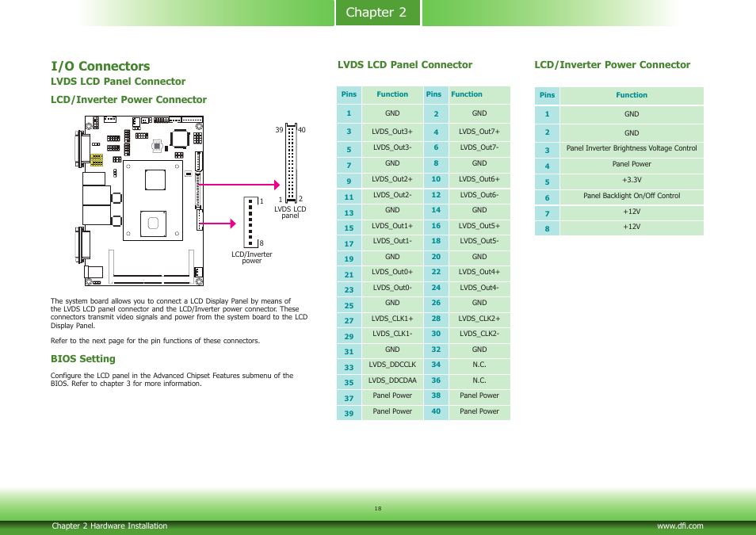Click the Chapter 2 header tab

[x=377, y=13]
